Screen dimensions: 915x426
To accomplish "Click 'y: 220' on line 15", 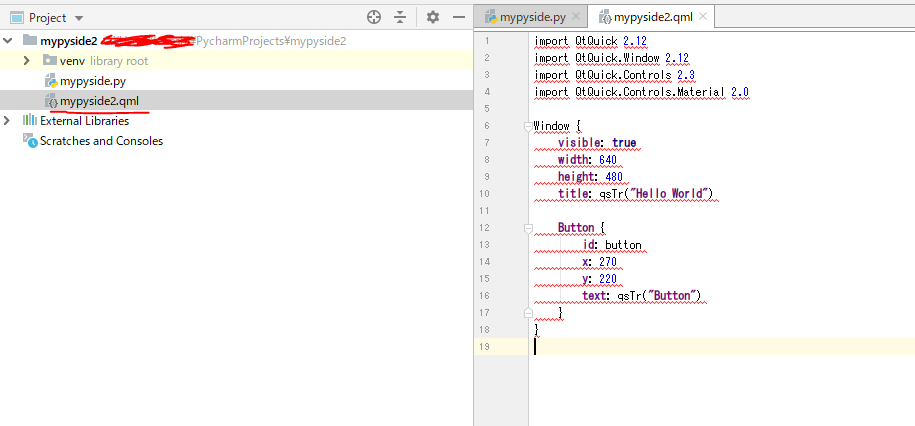I will (x=599, y=279).
